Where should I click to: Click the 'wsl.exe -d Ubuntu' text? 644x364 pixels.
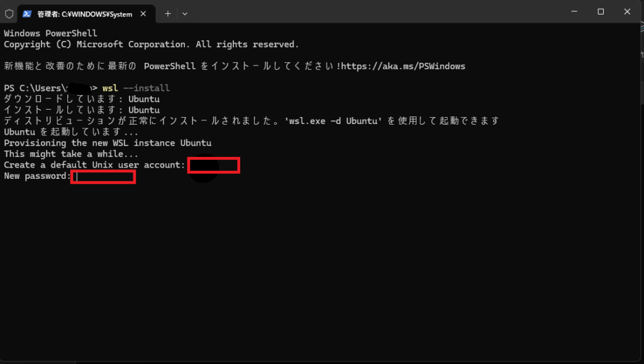(333, 121)
